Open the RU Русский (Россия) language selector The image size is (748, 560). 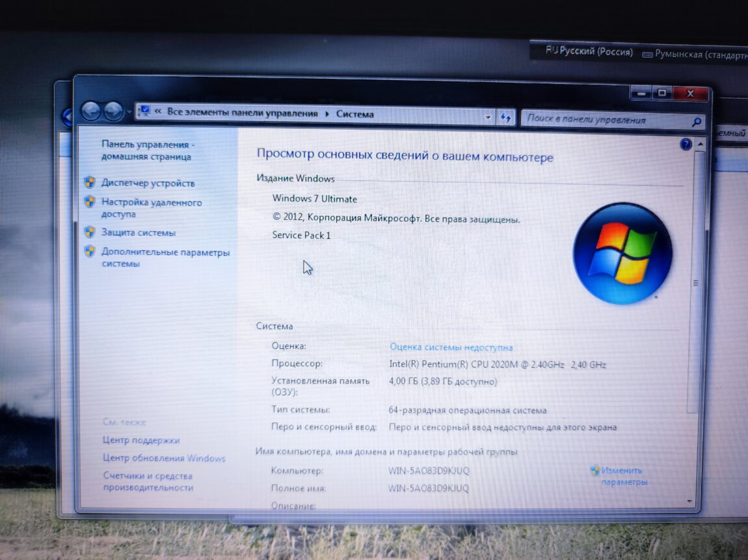coord(589,52)
